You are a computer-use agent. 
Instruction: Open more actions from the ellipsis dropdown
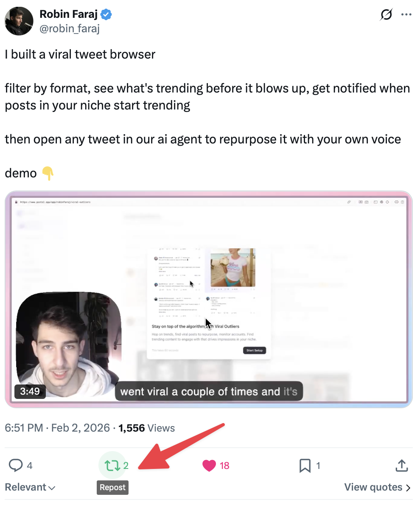coord(406,14)
